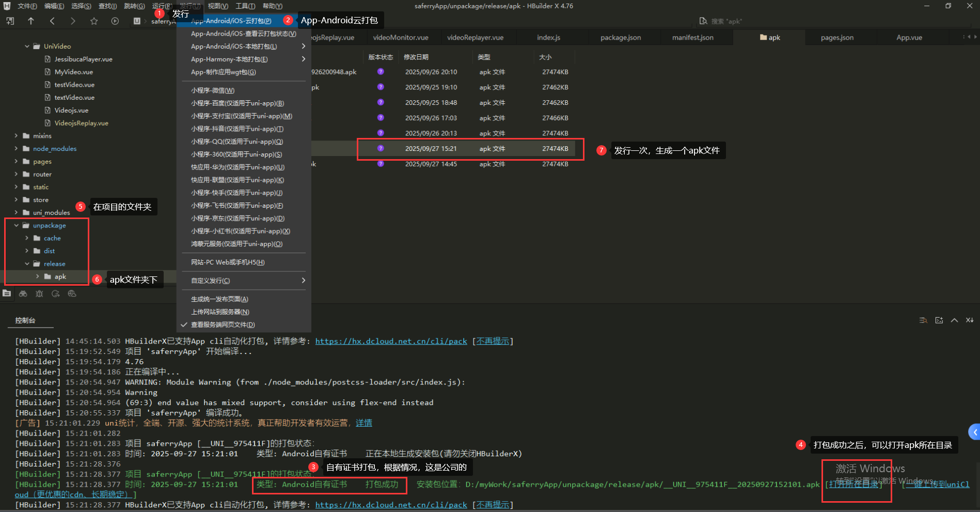Click the new file icon in the toolbar

[x=10, y=21]
